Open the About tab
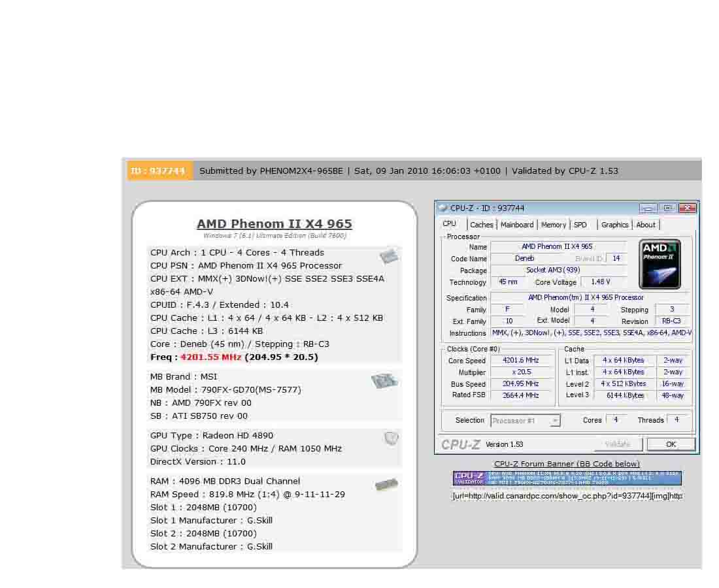The width and height of the screenshot is (719, 588). [x=646, y=225]
